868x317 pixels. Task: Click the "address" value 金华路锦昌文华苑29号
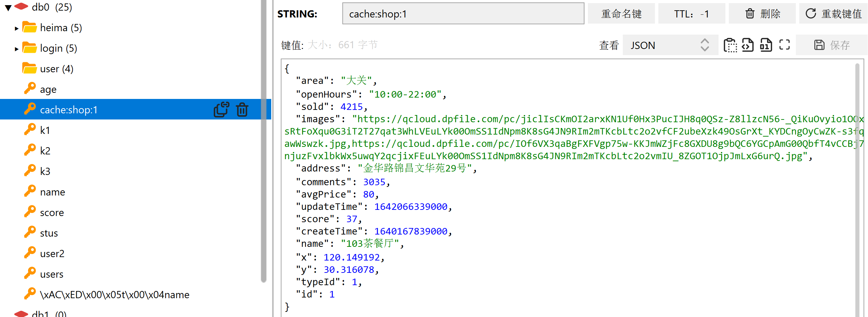pyautogui.click(x=415, y=168)
